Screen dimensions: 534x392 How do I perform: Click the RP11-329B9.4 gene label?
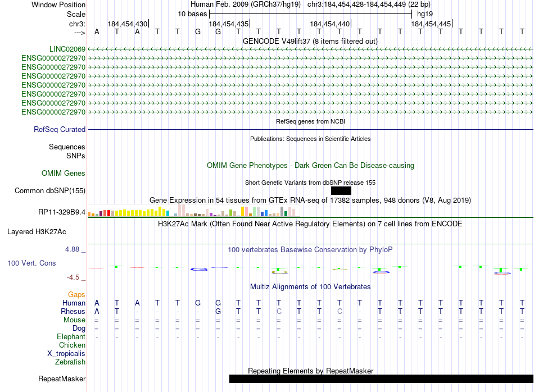point(62,212)
